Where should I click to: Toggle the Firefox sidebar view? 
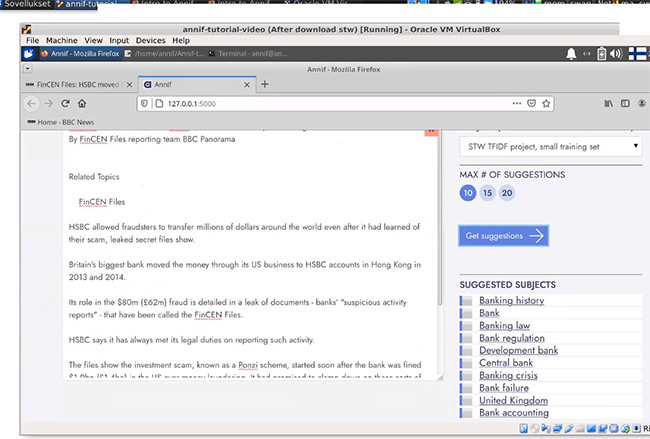[x=625, y=103]
